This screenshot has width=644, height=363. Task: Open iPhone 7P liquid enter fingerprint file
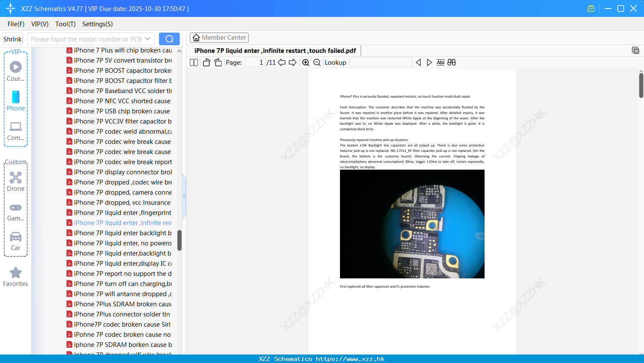tap(119, 213)
